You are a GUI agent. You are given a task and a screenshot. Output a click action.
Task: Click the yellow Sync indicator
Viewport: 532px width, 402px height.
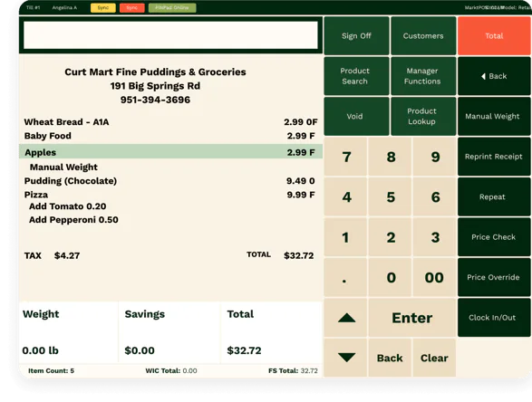[x=103, y=8]
